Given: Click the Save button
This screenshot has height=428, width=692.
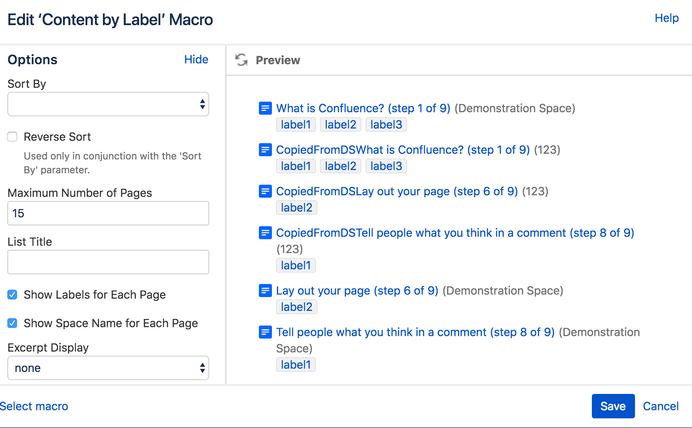Looking at the screenshot, I should click(x=613, y=406).
